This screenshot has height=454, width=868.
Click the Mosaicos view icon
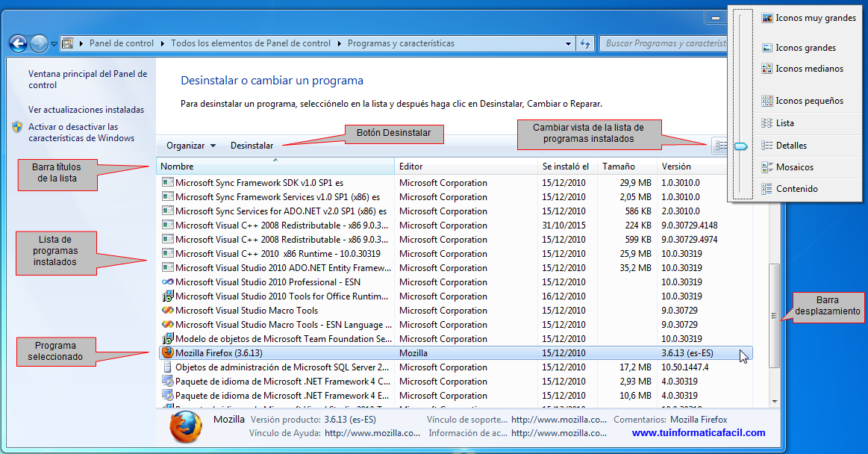pyautogui.click(x=766, y=167)
